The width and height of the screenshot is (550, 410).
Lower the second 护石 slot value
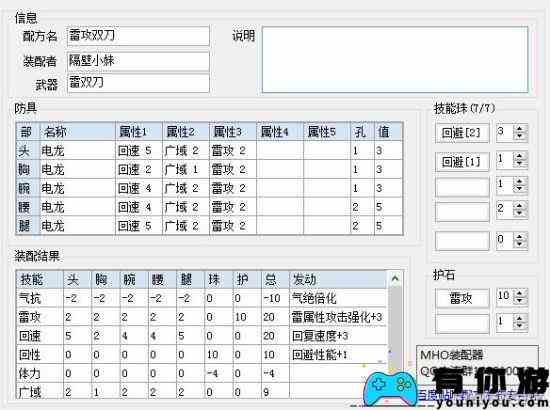(520, 325)
